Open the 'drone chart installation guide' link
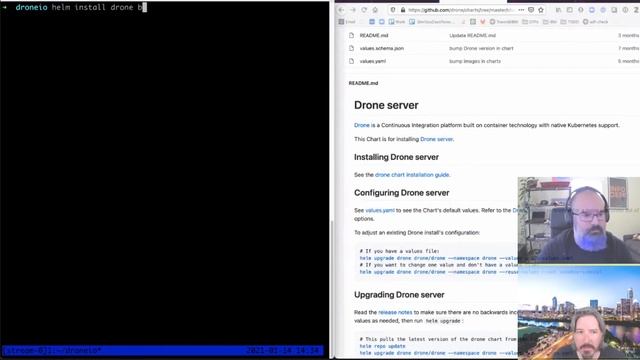The width and height of the screenshot is (640, 360). click(412, 175)
